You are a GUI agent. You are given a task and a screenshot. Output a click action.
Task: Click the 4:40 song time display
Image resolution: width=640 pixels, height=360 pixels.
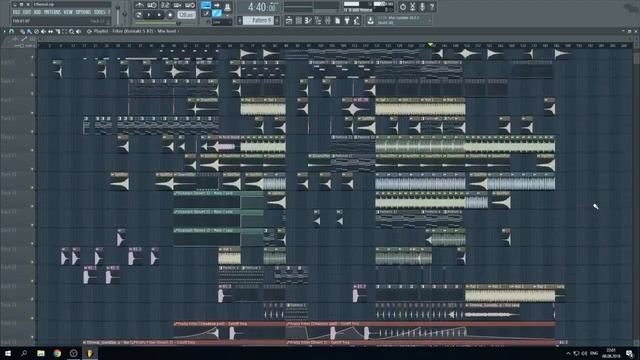[261, 7]
